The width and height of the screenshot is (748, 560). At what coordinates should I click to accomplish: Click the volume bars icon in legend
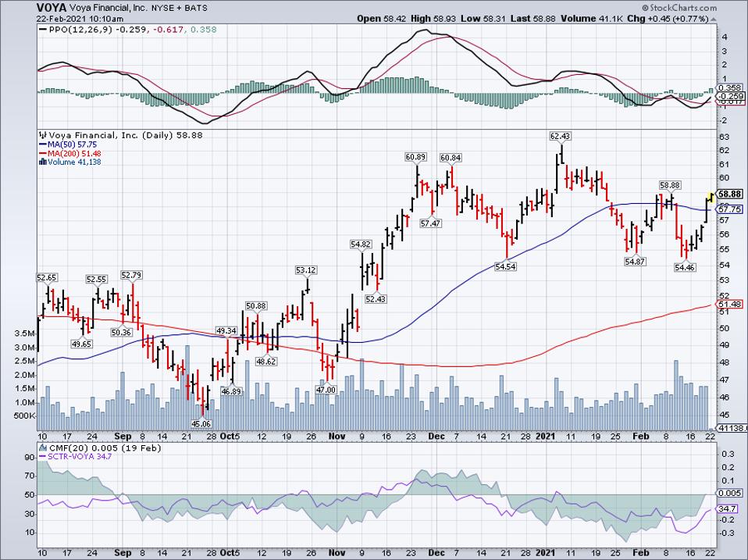42,162
